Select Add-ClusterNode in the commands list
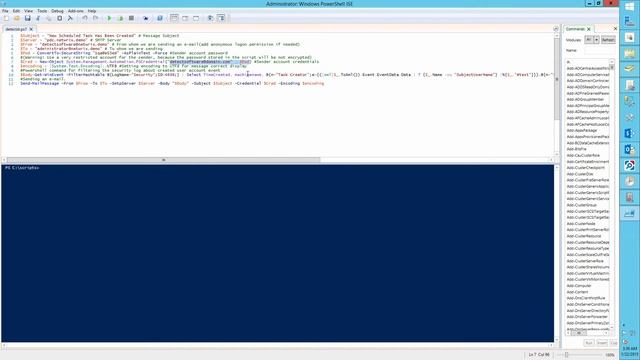 click(x=581, y=224)
